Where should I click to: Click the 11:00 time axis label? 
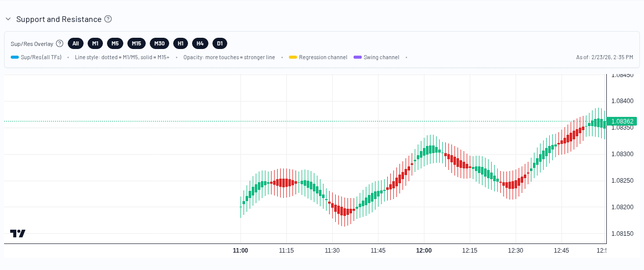pyautogui.click(x=240, y=251)
